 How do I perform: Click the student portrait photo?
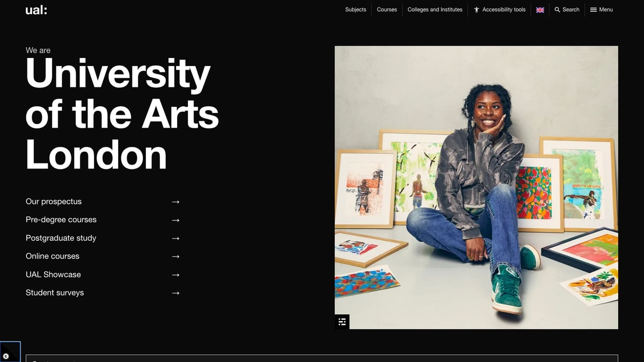tap(477, 188)
